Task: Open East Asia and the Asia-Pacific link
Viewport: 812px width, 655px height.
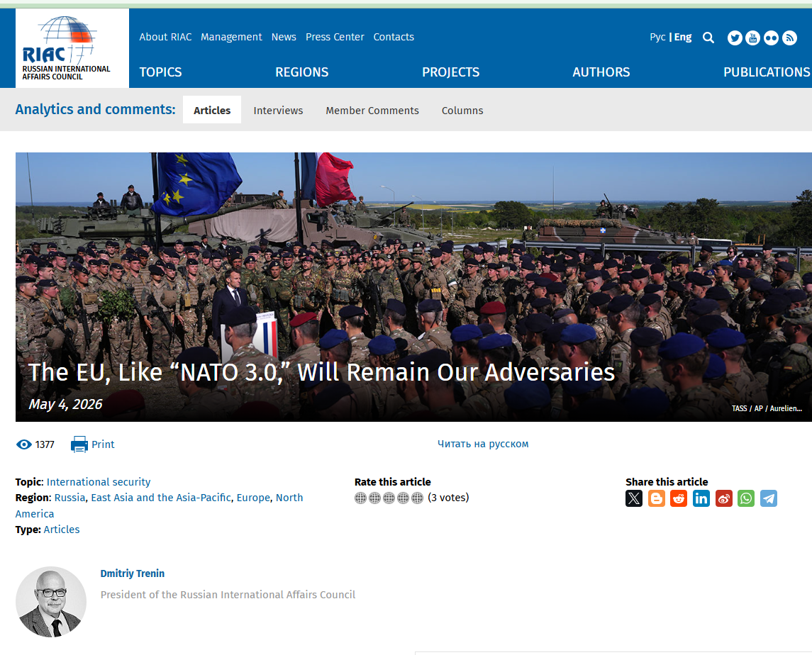Action: coord(161,498)
